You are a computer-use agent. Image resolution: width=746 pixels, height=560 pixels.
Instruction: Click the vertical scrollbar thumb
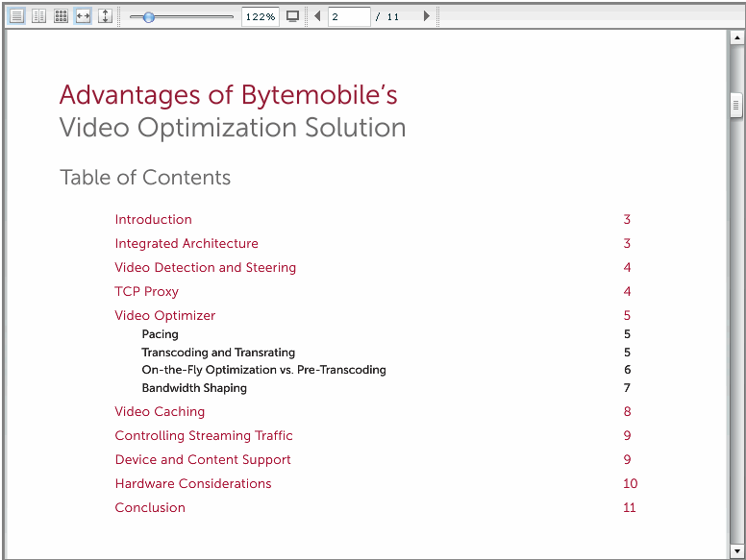coord(736,106)
